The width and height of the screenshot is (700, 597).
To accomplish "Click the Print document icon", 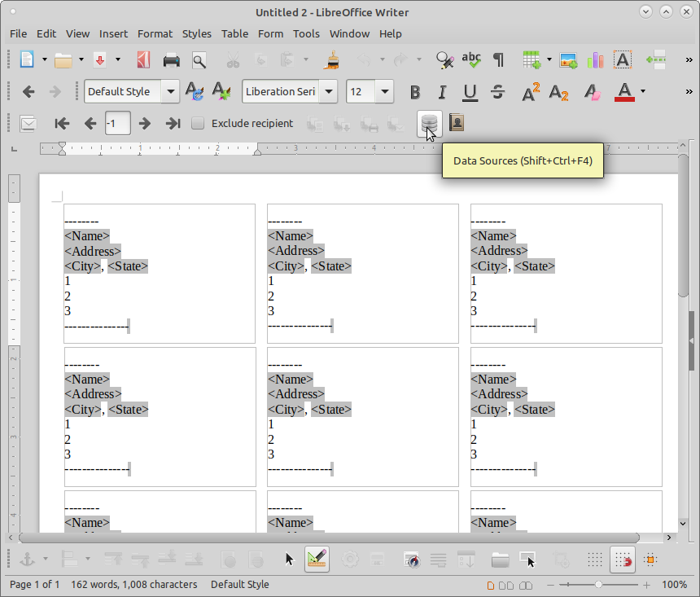I will (x=171, y=59).
